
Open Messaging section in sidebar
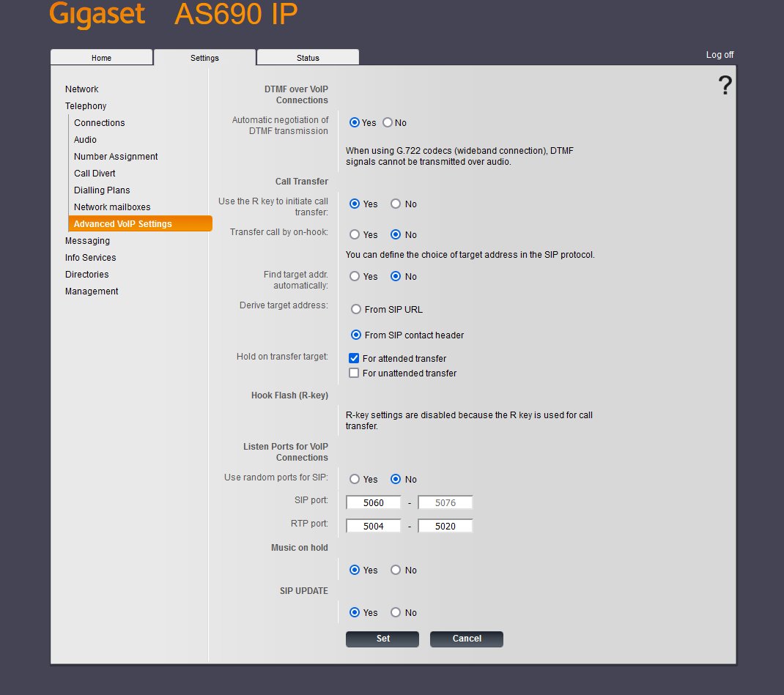pos(87,241)
